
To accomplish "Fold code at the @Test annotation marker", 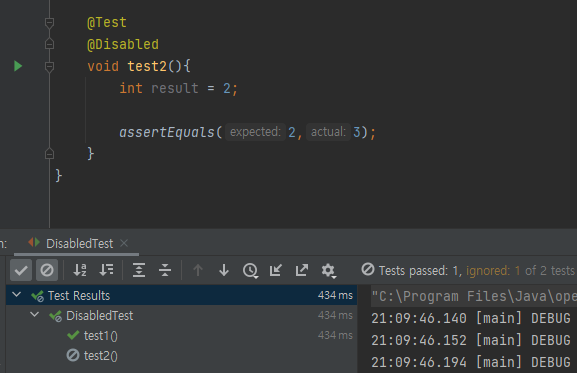I will point(49,23).
